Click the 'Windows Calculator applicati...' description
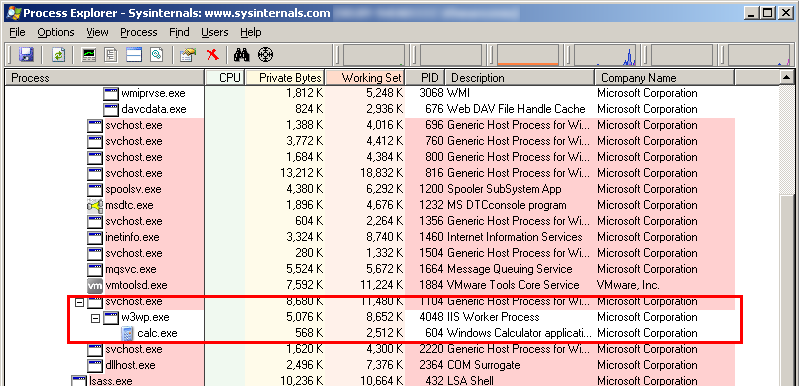The height and width of the screenshot is (386, 799). point(519,334)
